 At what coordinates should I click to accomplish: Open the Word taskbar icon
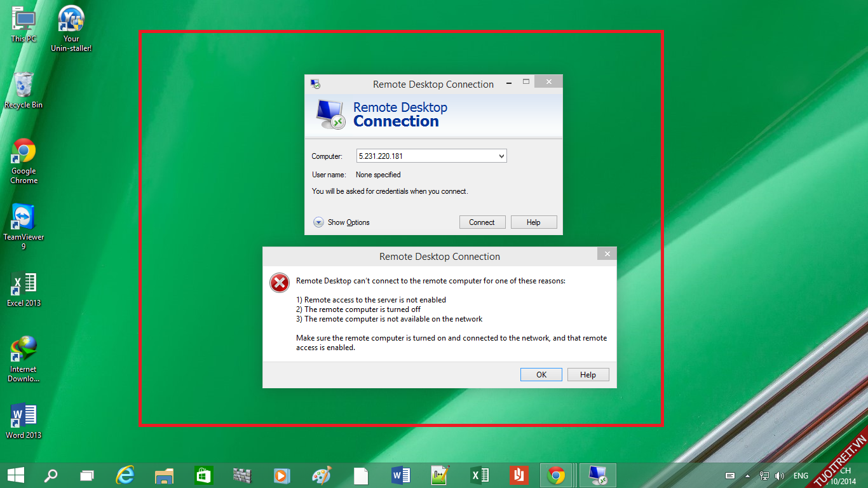point(400,475)
